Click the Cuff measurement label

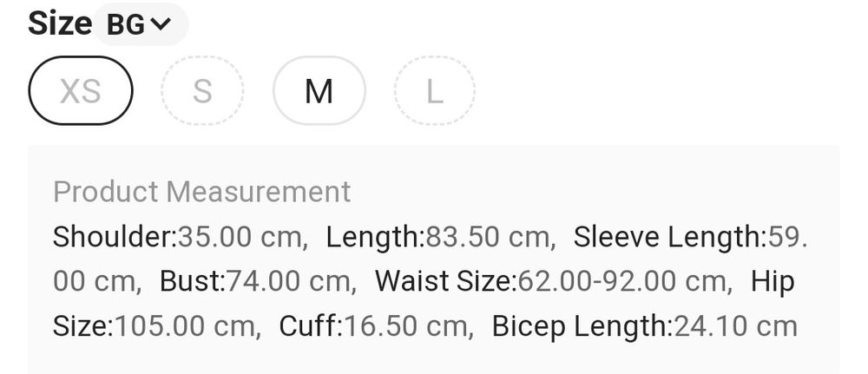310,327
